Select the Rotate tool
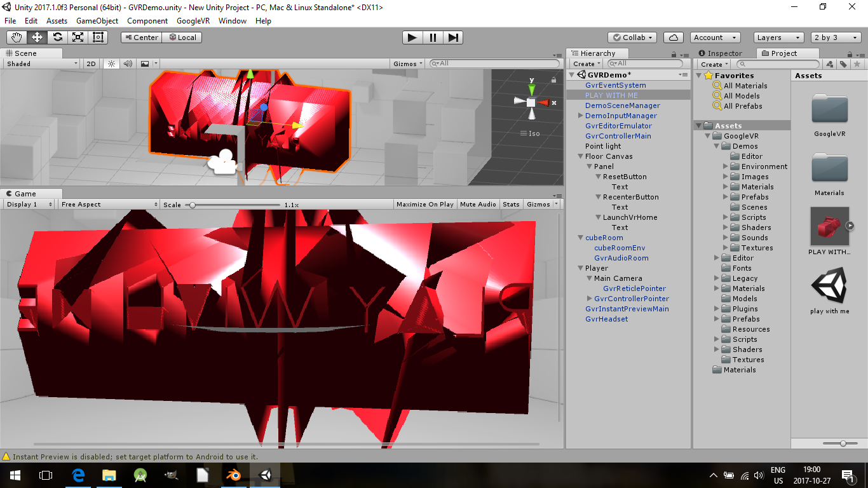868x488 pixels. point(58,37)
